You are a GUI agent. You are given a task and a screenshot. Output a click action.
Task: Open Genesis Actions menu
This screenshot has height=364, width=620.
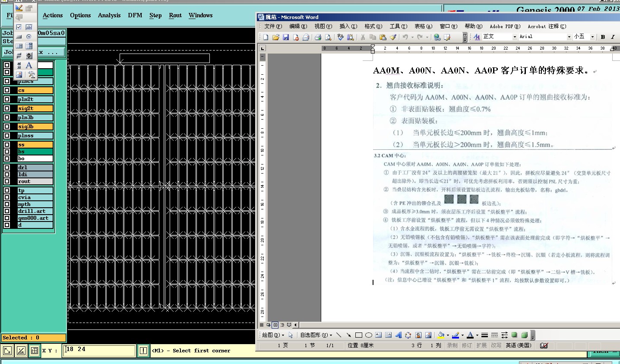tap(53, 15)
